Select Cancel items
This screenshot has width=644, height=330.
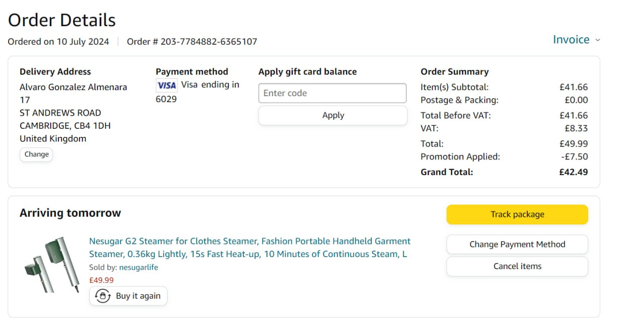pos(517,266)
